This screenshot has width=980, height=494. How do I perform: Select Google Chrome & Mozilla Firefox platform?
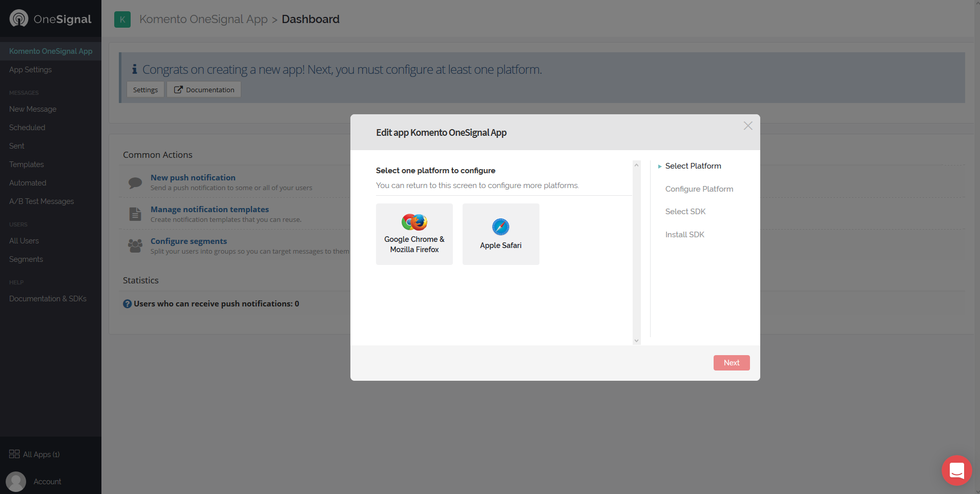pyautogui.click(x=414, y=234)
